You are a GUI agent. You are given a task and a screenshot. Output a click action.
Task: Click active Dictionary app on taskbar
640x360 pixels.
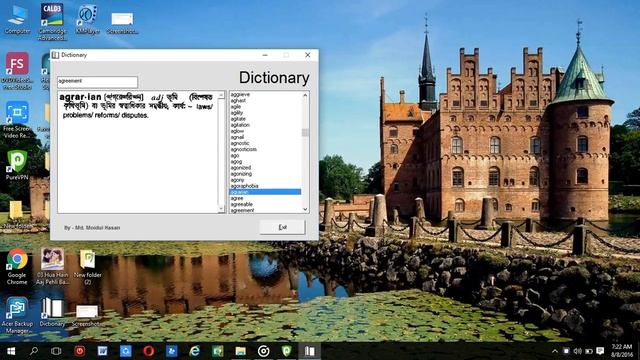[309, 351]
